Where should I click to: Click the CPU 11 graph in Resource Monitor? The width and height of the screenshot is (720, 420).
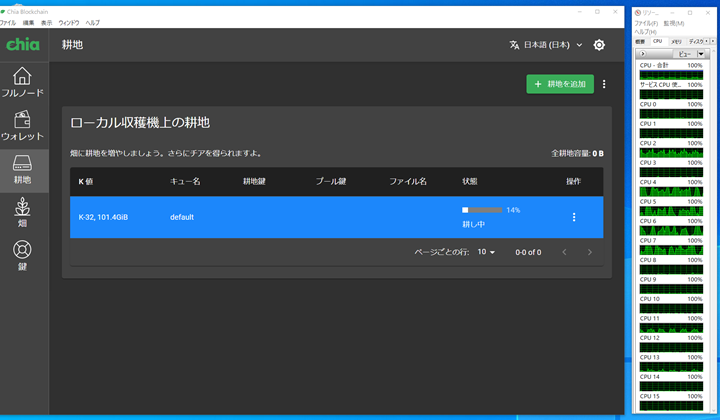671,328
